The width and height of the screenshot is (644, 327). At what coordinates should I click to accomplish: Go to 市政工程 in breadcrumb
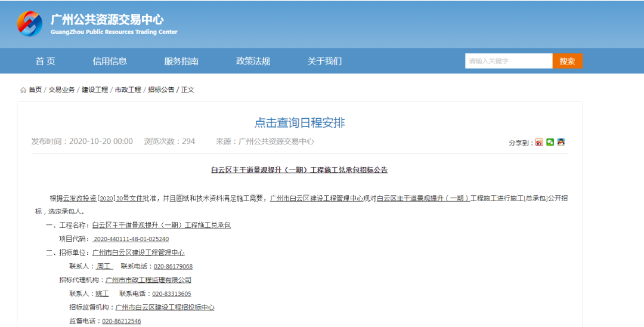(128, 90)
